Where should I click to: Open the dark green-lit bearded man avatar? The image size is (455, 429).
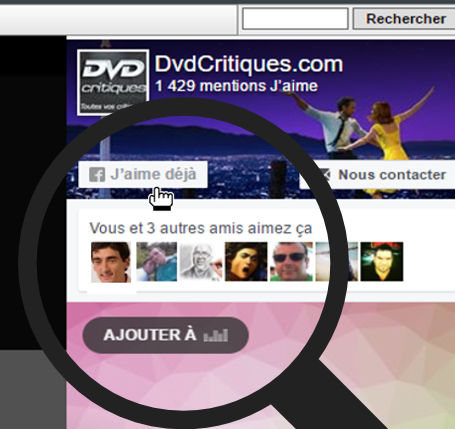click(382, 262)
